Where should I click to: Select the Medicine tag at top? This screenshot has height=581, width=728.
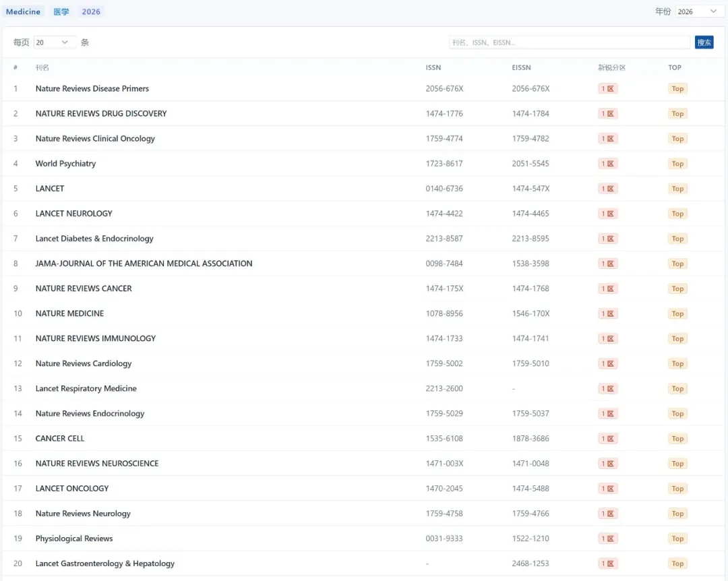point(24,11)
